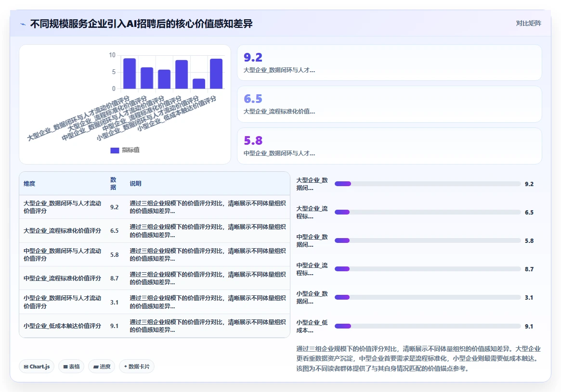Click the 6.5 value in the table
This screenshot has width=561, height=392.
coord(114,231)
